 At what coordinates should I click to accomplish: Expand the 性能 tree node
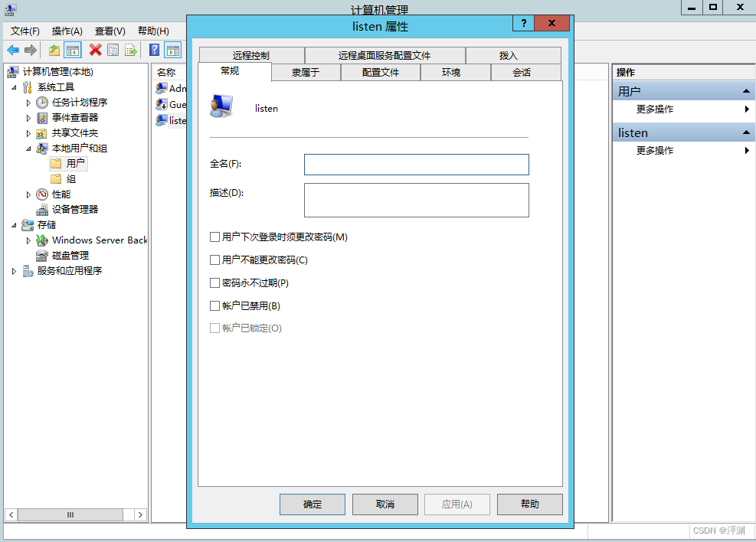[x=28, y=194]
